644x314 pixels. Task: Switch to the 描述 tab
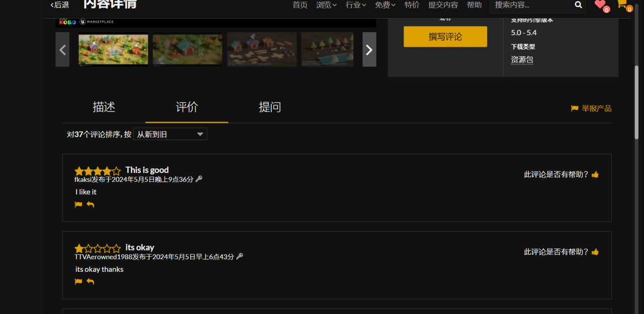click(x=104, y=107)
